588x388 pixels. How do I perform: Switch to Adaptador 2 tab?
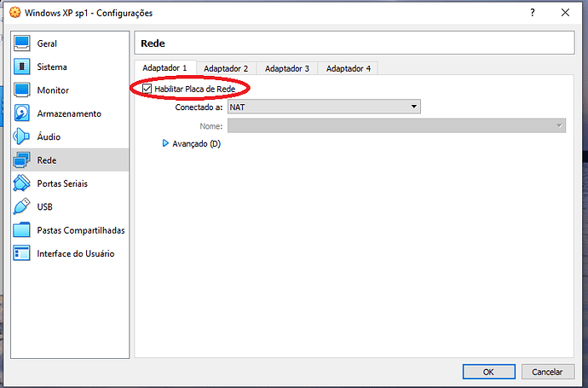226,69
